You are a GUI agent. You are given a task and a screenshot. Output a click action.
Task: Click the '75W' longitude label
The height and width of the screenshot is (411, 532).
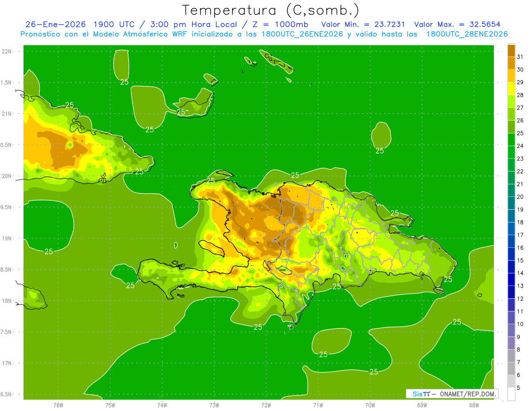pos(110,405)
